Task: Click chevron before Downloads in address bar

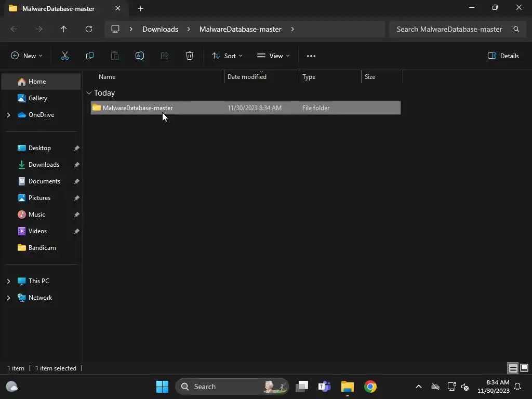Action: pos(131,29)
